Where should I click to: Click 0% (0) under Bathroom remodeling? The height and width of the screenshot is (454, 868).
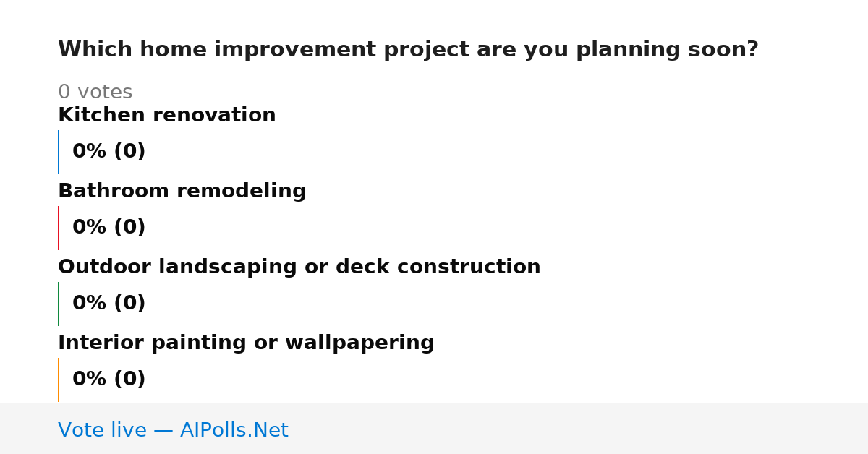coord(109,228)
